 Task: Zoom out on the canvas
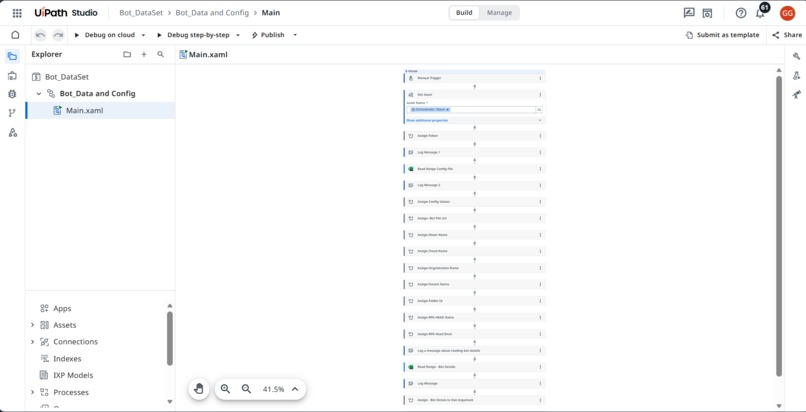(x=246, y=389)
